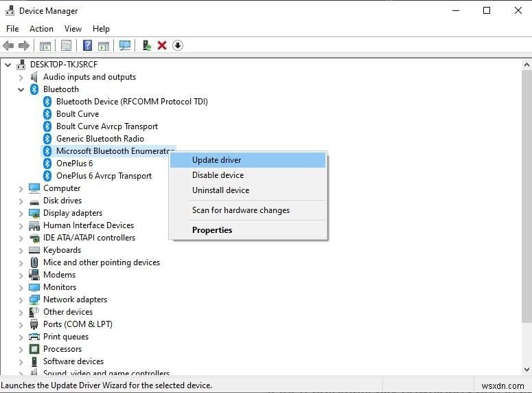Click the Network adapters icon
The image size is (532, 393).
pyautogui.click(x=34, y=300)
